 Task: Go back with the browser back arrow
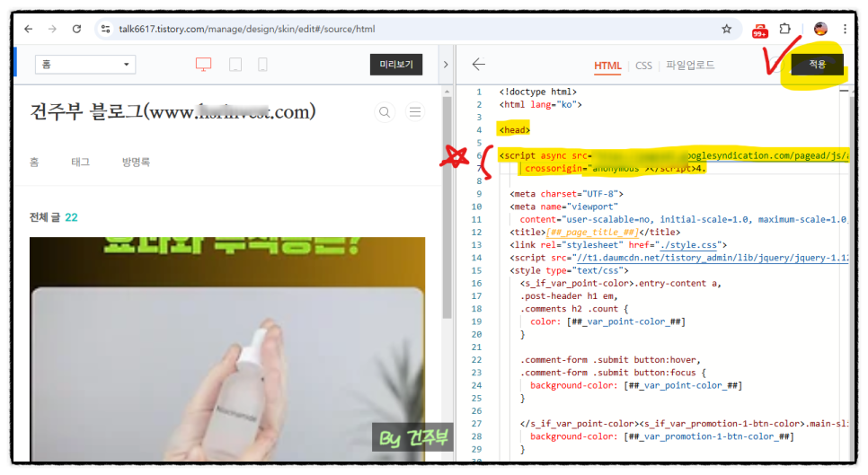[29, 29]
